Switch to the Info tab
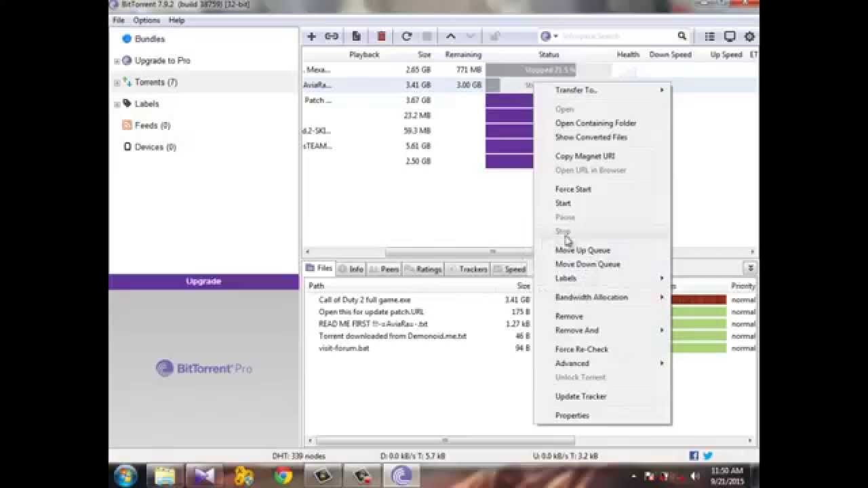The image size is (868, 488). [351, 269]
